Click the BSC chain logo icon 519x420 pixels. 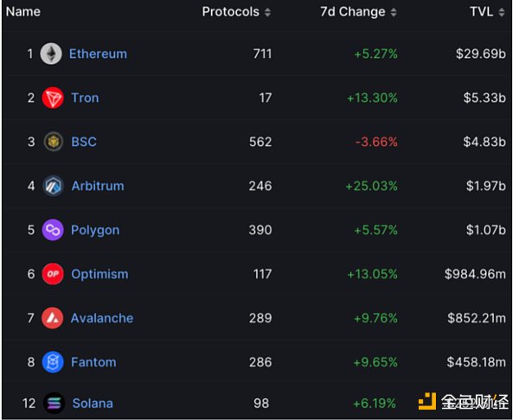(53, 142)
